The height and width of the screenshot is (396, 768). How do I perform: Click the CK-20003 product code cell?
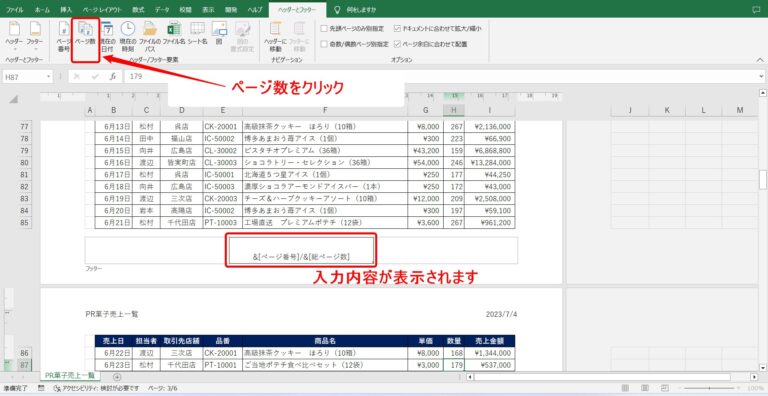(x=222, y=198)
